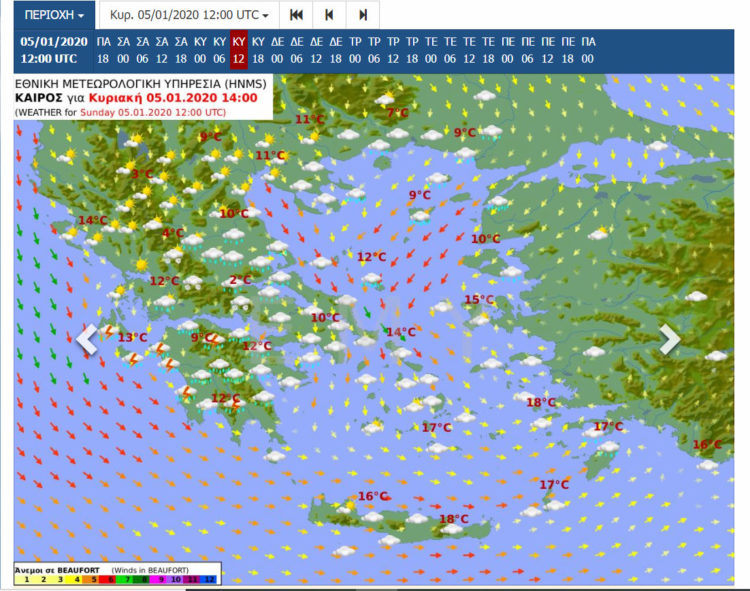Click the 4°C temperature label

tap(173, 233)
